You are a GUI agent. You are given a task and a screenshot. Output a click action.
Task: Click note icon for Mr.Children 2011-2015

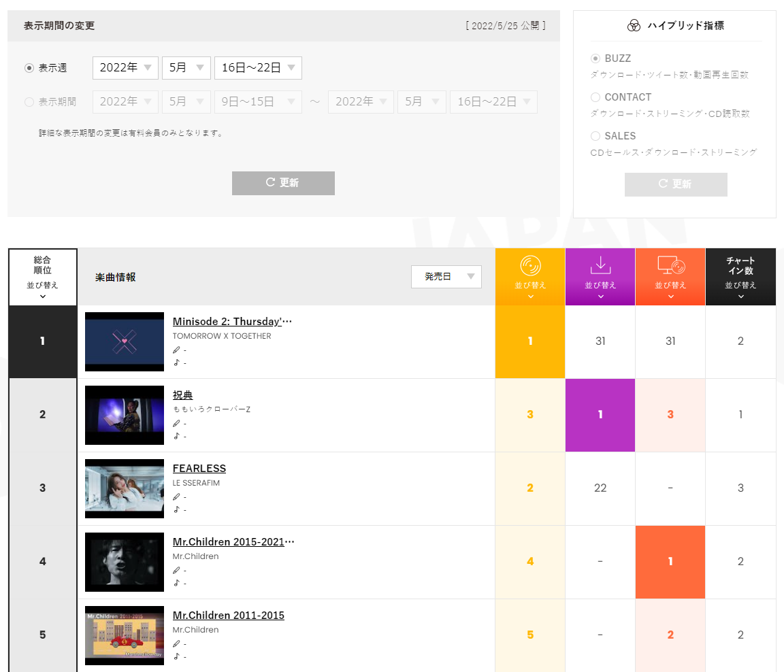(176, 656)
